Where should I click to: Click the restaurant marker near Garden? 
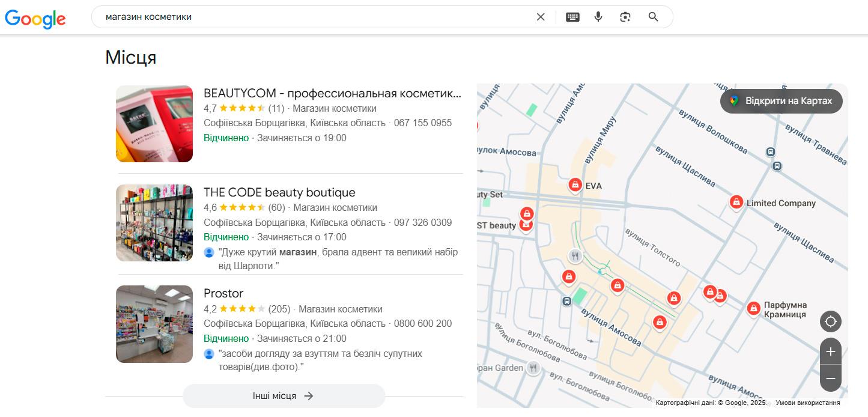coord(533,368)
